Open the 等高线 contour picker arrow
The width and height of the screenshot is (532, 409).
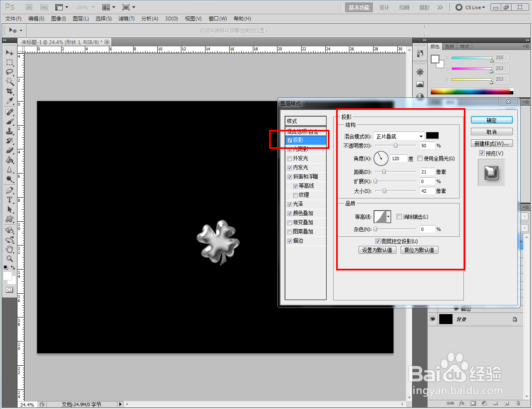tap(388, 217)
